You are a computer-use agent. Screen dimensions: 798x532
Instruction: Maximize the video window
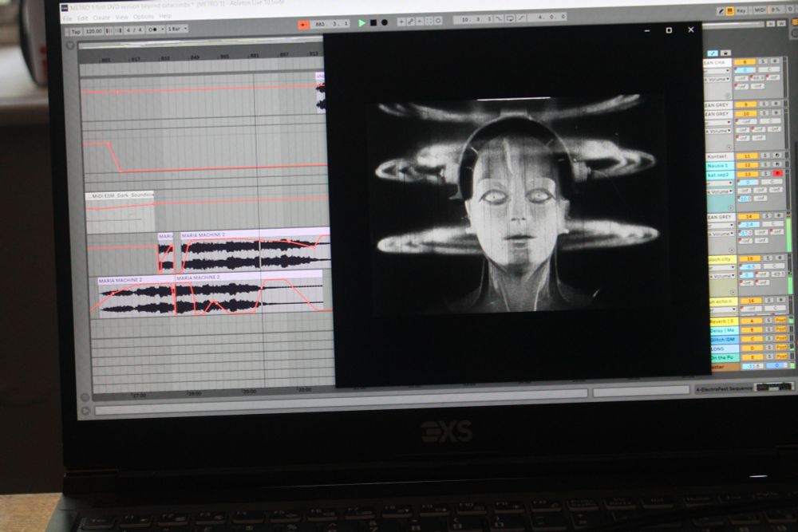pyautogui.click(x=669, y=30)
